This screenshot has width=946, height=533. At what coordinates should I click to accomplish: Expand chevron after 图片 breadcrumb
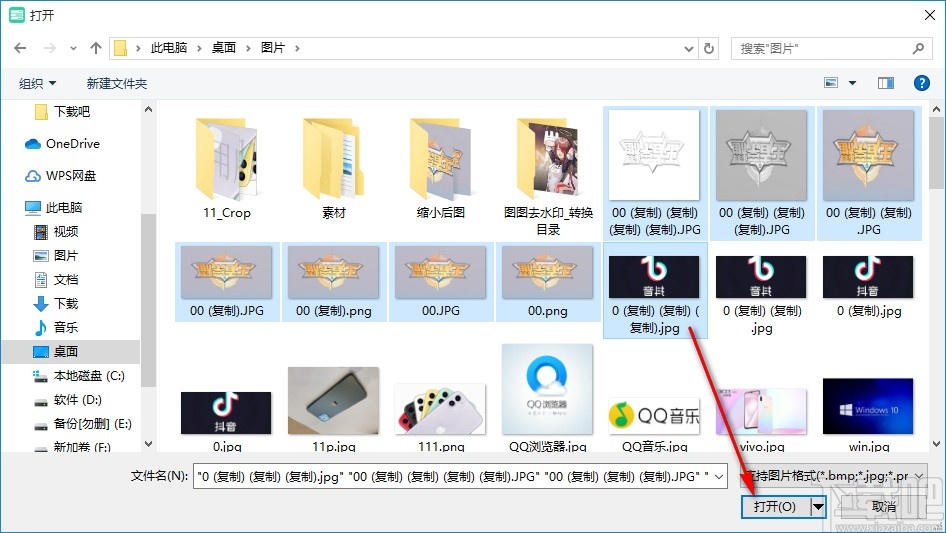click(x=297, y=48)
